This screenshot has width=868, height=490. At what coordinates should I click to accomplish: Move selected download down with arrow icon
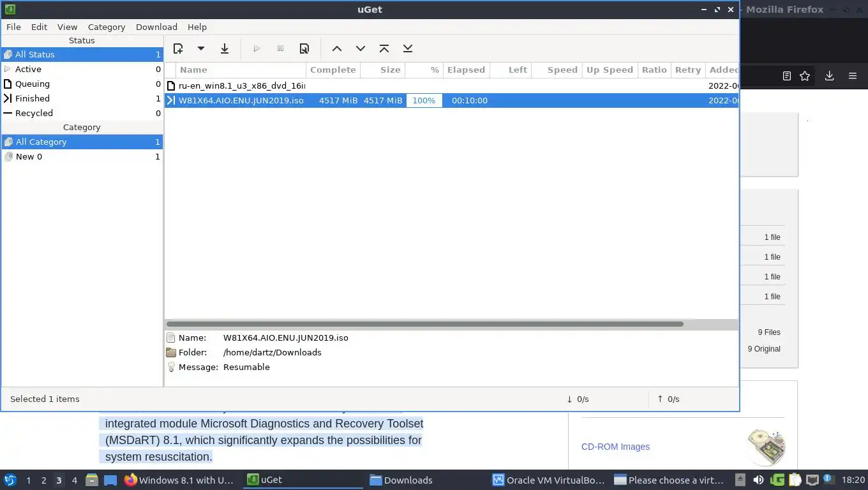[x=361, y=48]
